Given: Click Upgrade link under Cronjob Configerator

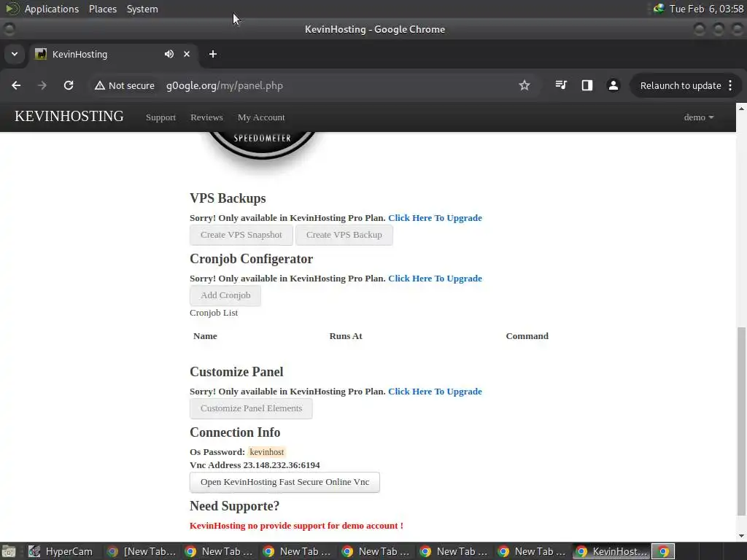Looking at the screenshot, I should pos(435,278).
